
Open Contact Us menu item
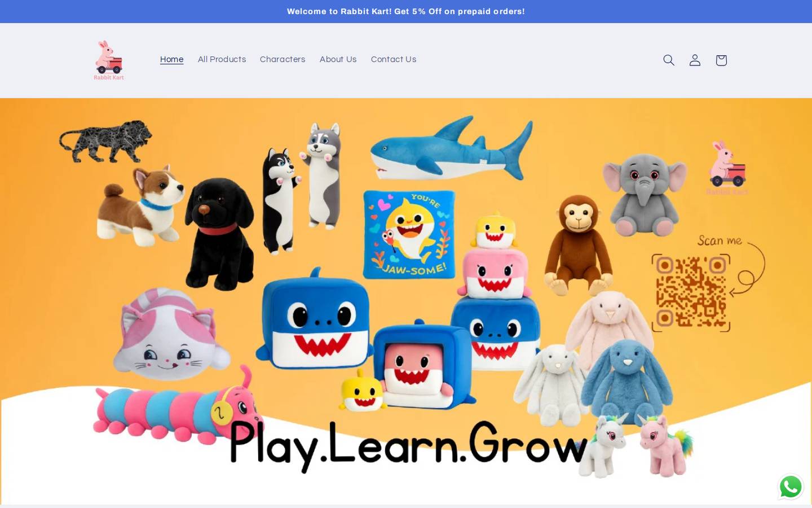click(394, 59)
